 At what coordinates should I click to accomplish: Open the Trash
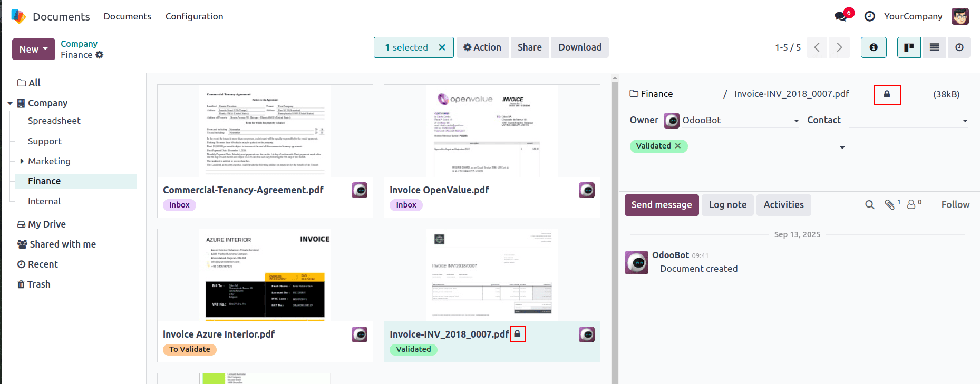tap(34, 284)
